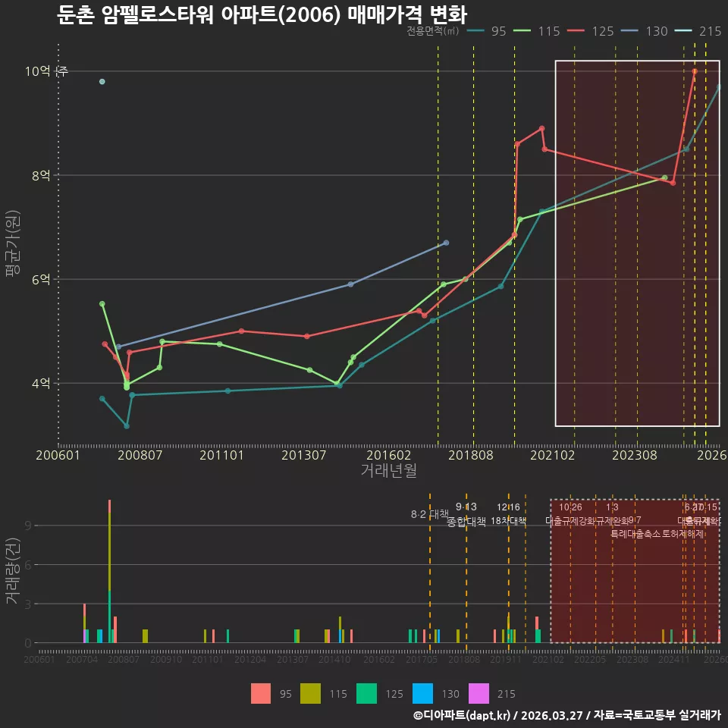Click the 202411 tick label on volume chart
This screenshot has height=728, width=728.
click(673, 659)
